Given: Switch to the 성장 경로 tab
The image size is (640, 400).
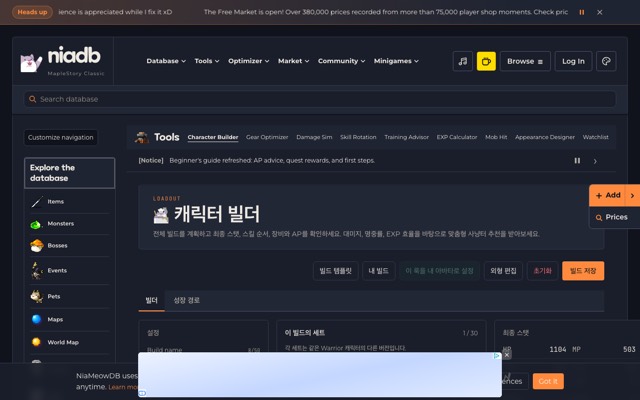Looking at the screenshot, I should 187,300.
